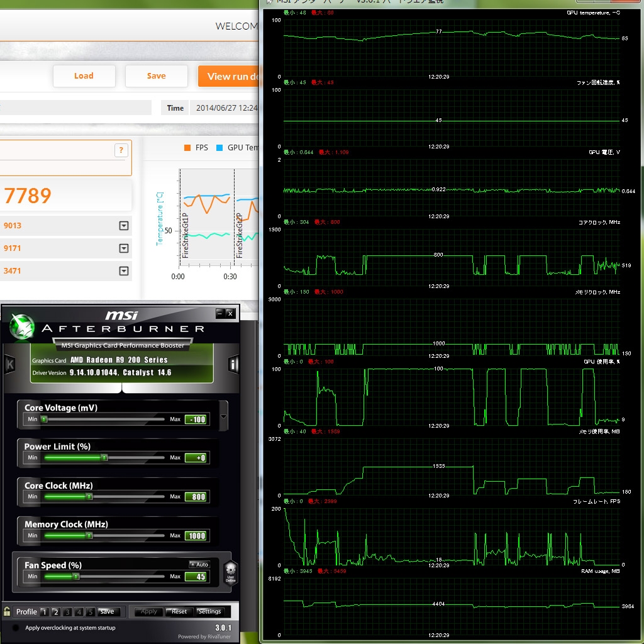Click the Power Limit value field showing +0
The height and width of the screenshot is (644, 644).
click(197, 458)
